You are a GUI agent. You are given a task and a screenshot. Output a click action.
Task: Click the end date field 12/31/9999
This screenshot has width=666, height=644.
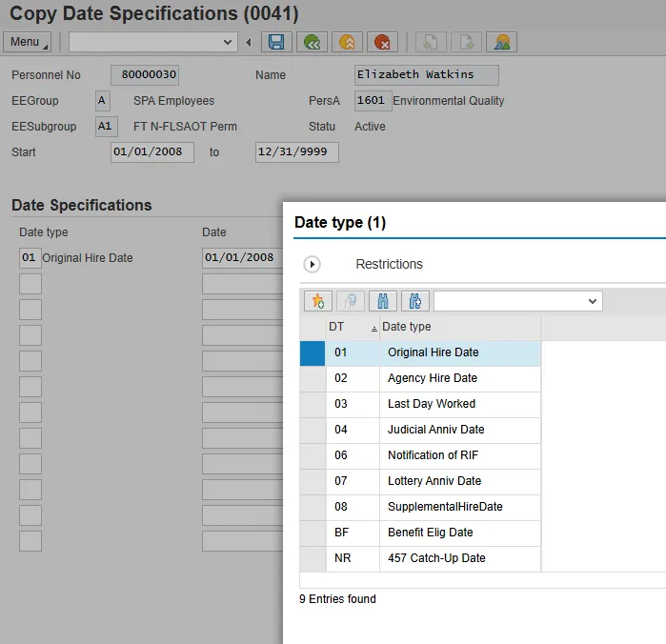[296, 152]
